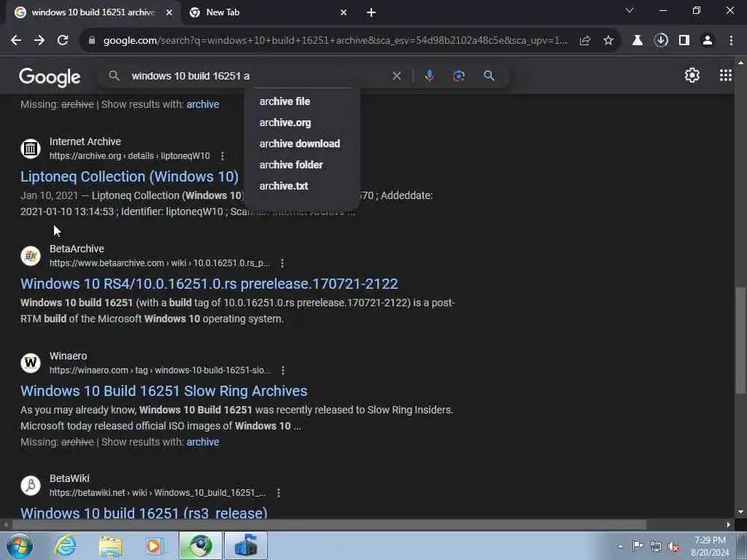Open more options for Winaero result

283,370
